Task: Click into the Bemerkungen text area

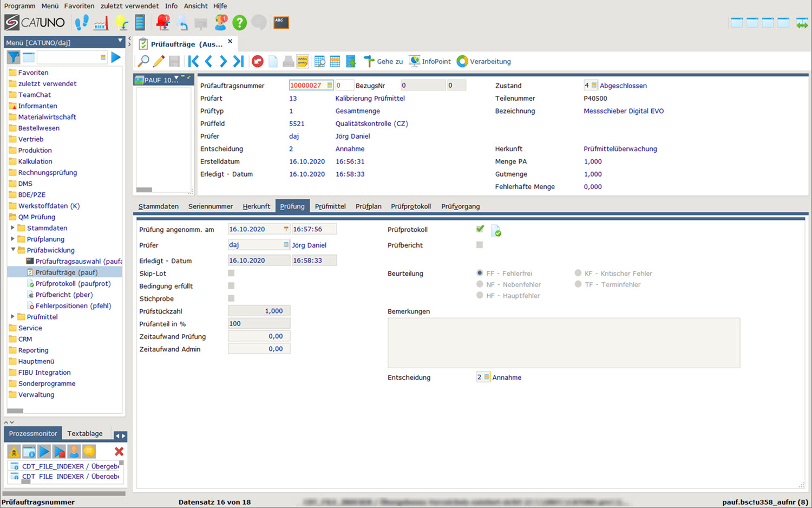Action: (564, 343)
